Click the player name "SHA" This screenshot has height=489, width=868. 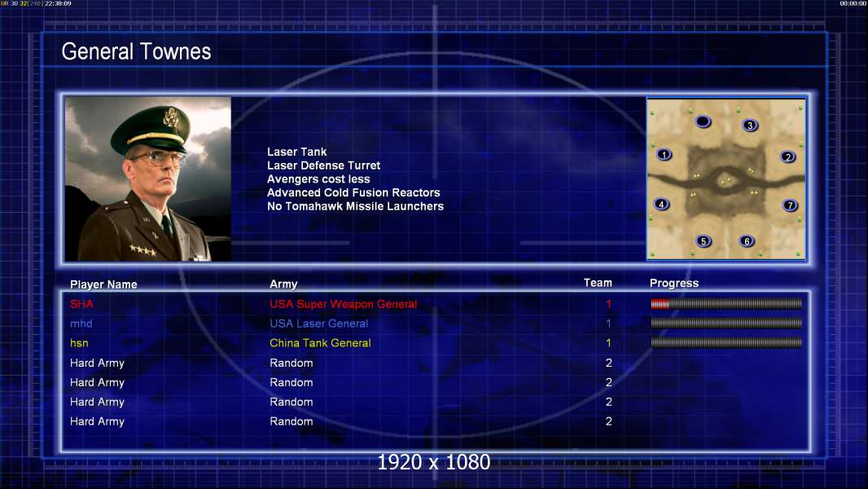[81, 304]
